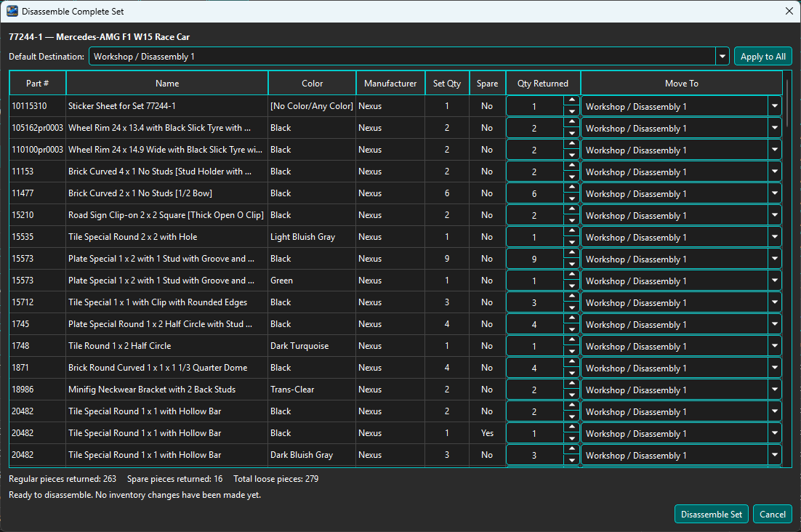Open Move To dropdown for Sticker Sheet row
Screen dimensions: 801x532
[x=774, y=106]
